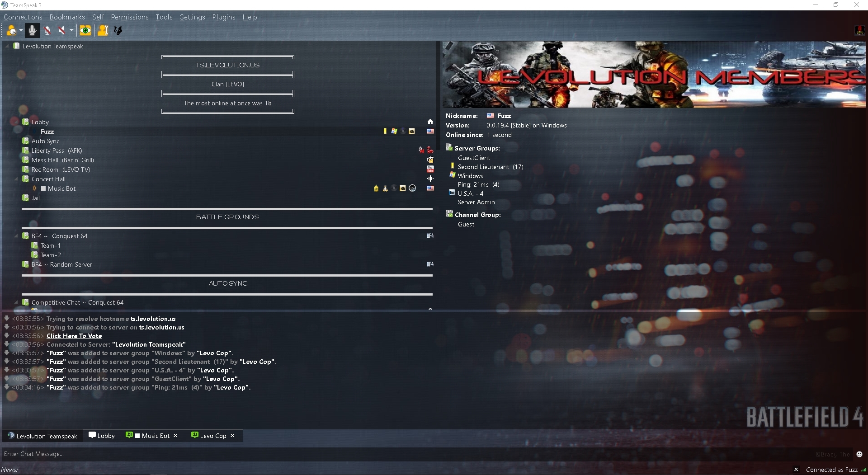Image resolution: width=868 pixels, height=475 pixels.
Task: Select the Concert Hall channel
Action: [48, 179]
